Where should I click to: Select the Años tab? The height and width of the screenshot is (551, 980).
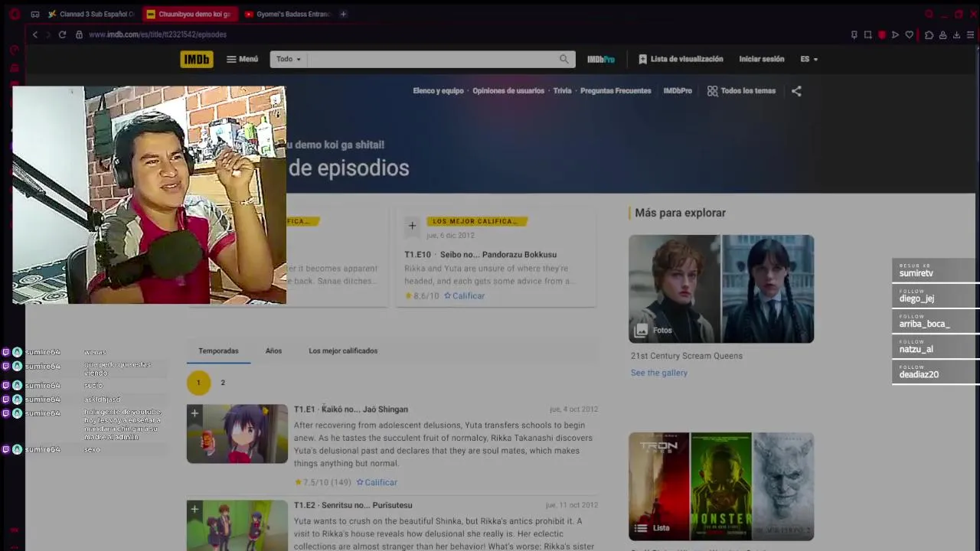pos(273,350)
